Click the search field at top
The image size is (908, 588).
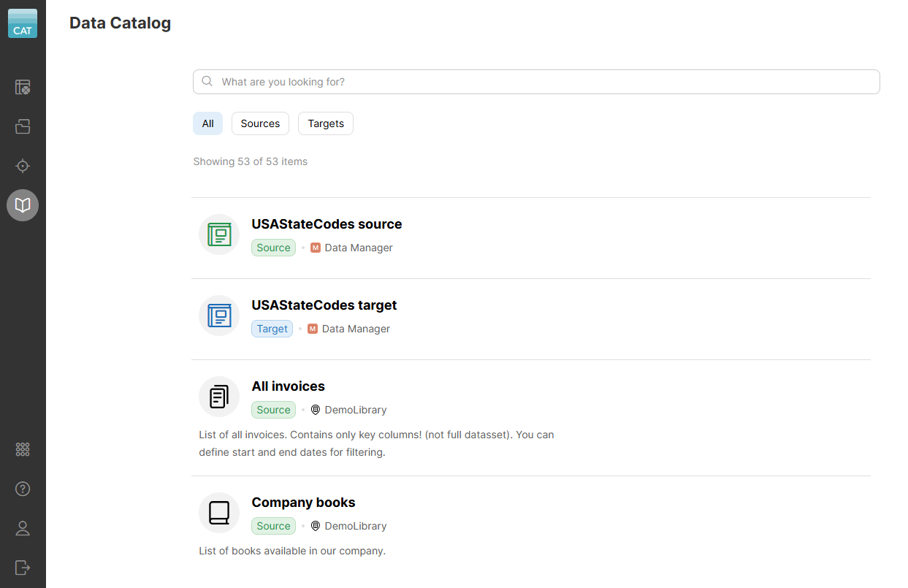pos(535,82)
